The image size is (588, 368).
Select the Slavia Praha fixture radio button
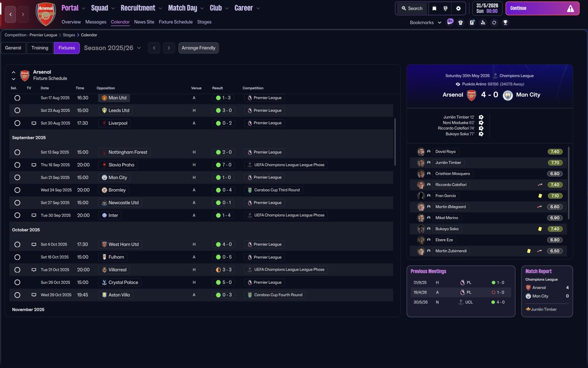tap(17, 165)
